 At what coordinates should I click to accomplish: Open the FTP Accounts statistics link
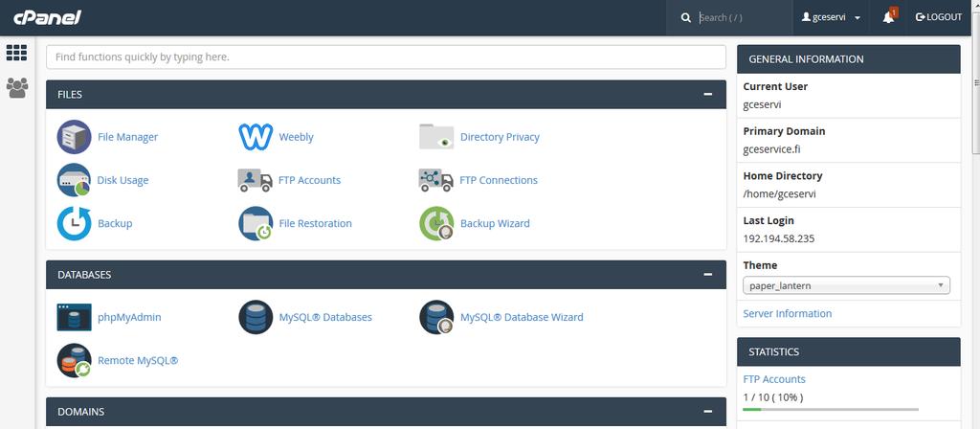pos(773,379)
